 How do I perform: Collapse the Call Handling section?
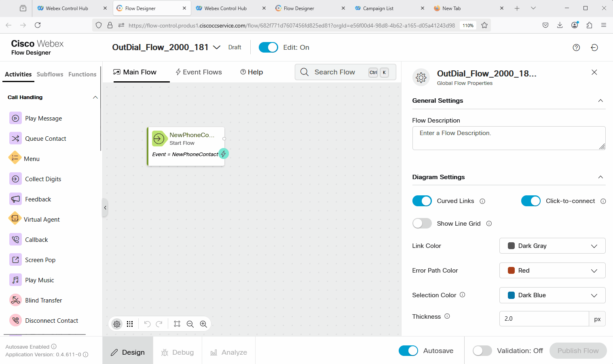(x=95, y=97)
